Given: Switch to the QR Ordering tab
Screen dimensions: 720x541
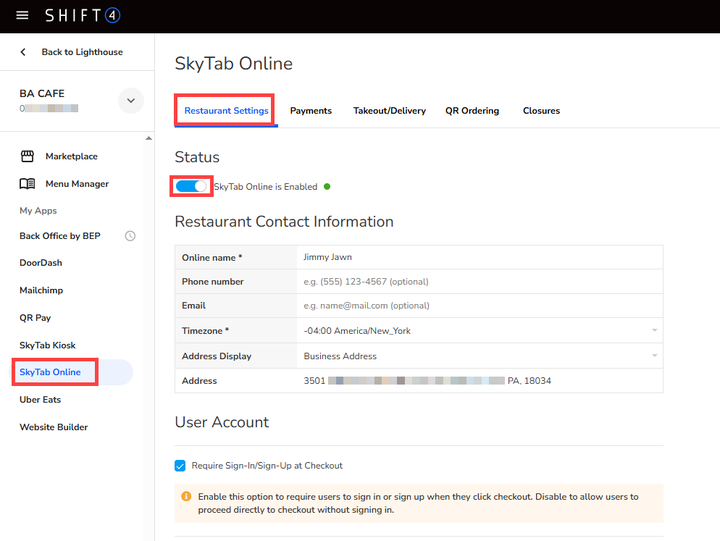Looking at the screenshot, I should [x=472, y=111].
